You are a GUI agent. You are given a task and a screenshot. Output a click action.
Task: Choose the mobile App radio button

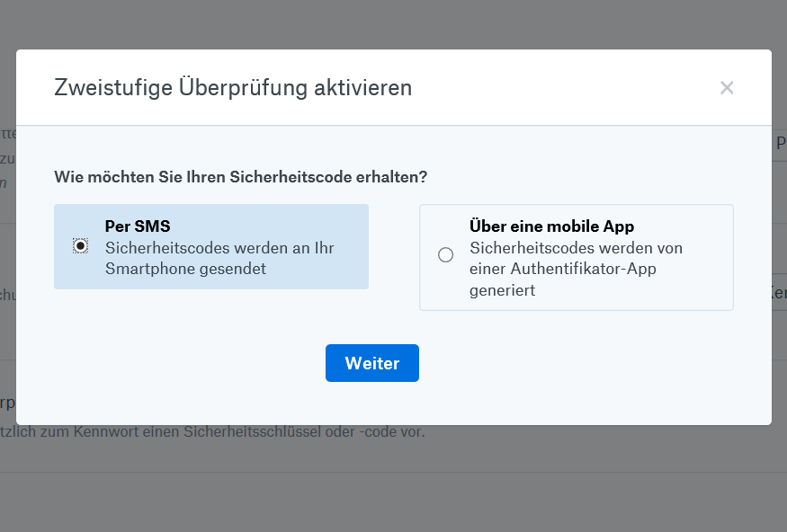coord(445,255)
